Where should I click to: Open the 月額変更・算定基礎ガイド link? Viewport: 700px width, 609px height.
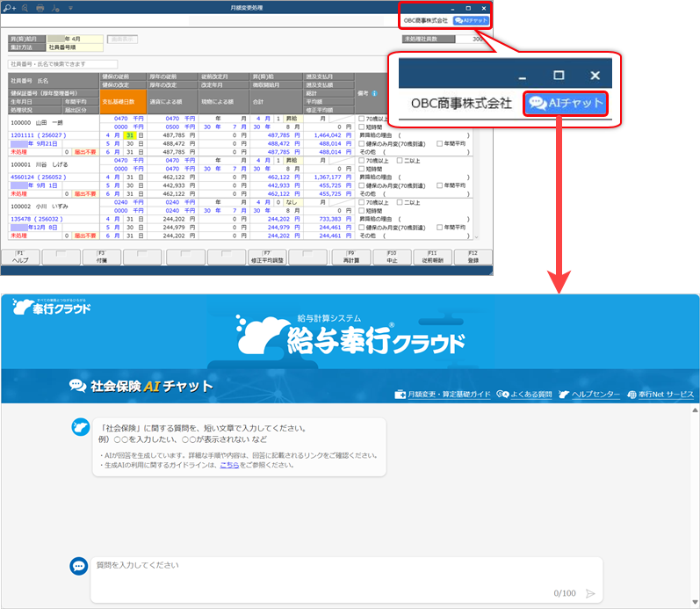443,395
